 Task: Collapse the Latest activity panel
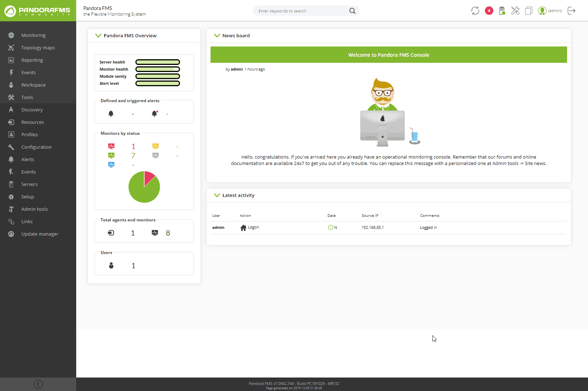click(x=217, y=195)
